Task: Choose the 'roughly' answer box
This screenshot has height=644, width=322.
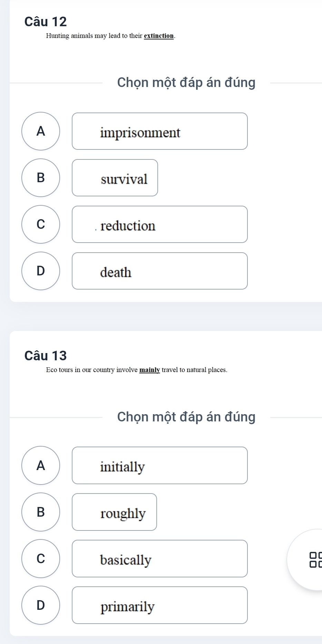Action: 115,512
